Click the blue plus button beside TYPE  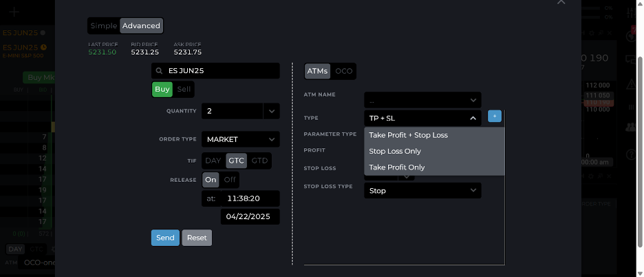click(x=495, y=116)
